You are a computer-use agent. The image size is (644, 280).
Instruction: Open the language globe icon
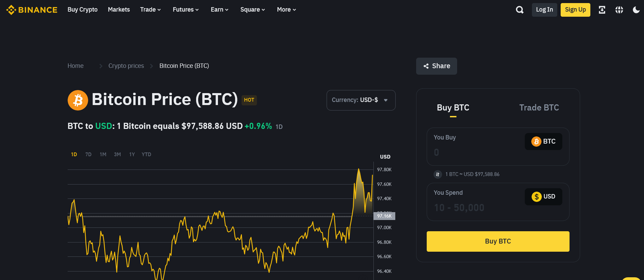pyautogui.click(x=619, y=10)
